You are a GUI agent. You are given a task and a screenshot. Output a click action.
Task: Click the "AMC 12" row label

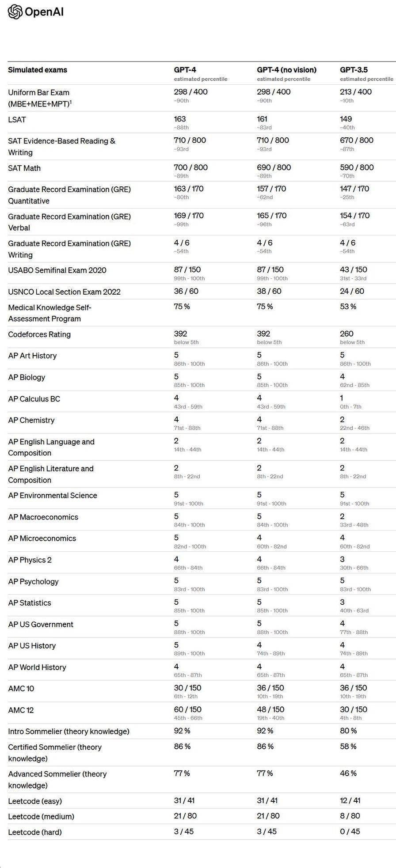point(21,710)
